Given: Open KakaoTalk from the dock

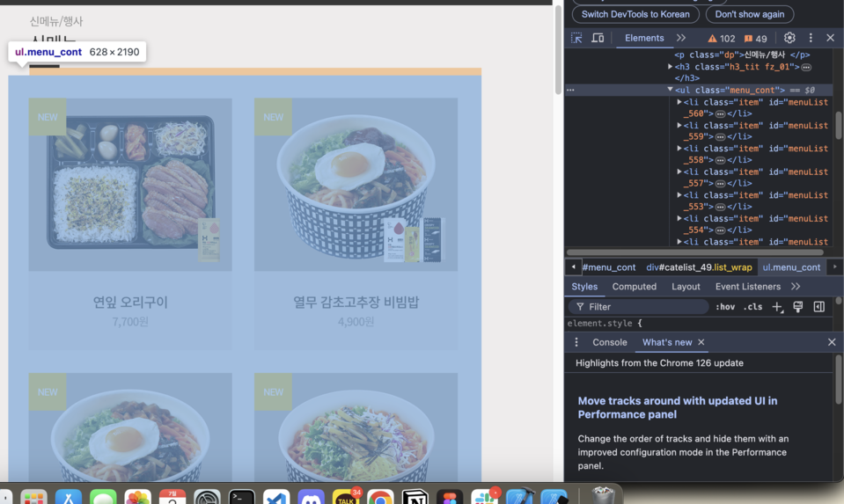Looking at the screenshot, I should pos(346,498).
